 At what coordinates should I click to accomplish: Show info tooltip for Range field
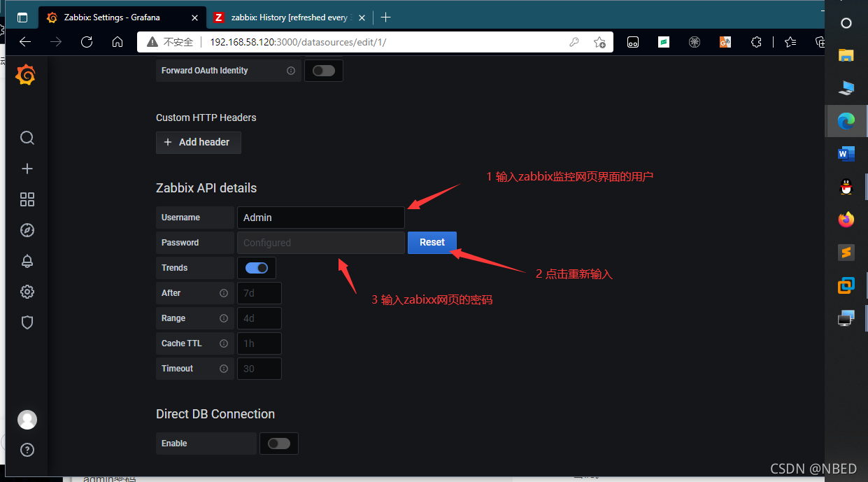[224, 318]
